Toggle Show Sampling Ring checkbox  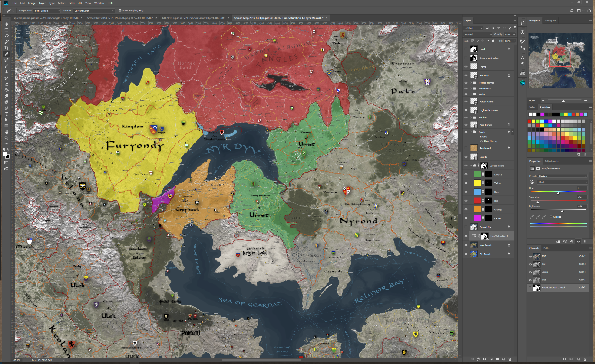pyautogui.click(x=120, y=10)
